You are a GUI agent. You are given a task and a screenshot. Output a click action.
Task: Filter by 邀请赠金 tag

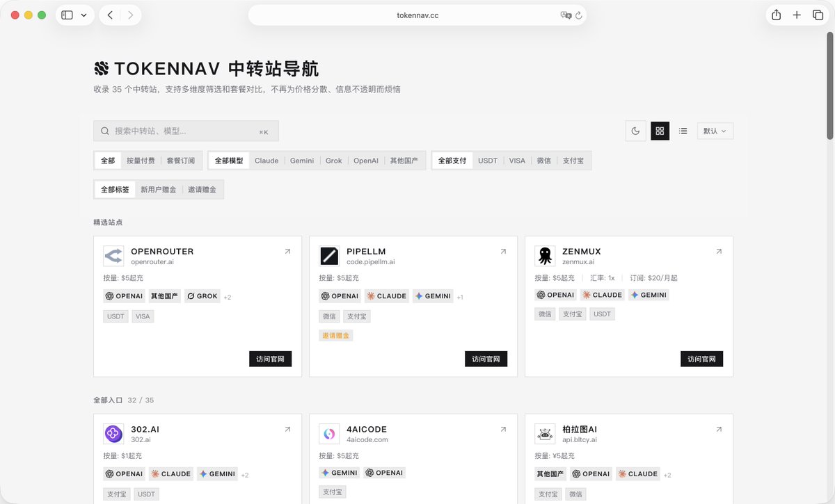tap(202, 189)
